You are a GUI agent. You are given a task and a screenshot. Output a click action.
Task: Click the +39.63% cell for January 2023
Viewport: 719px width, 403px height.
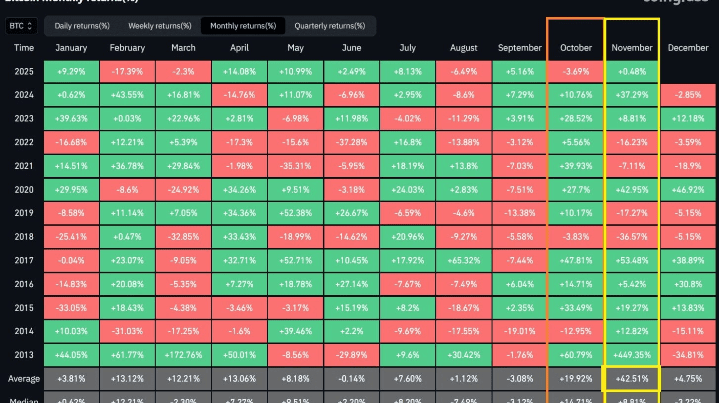pyautogui.click(x=71, y=119)
